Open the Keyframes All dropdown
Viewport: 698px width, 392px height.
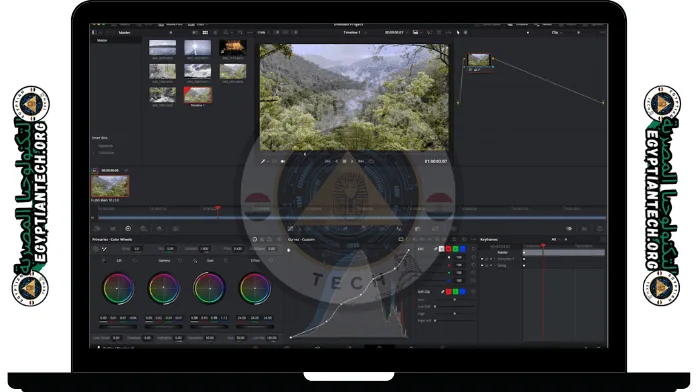point(556,239)
